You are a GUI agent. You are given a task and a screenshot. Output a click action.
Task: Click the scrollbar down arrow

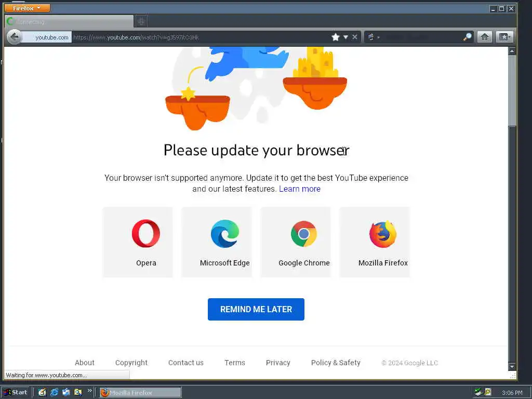512,367
